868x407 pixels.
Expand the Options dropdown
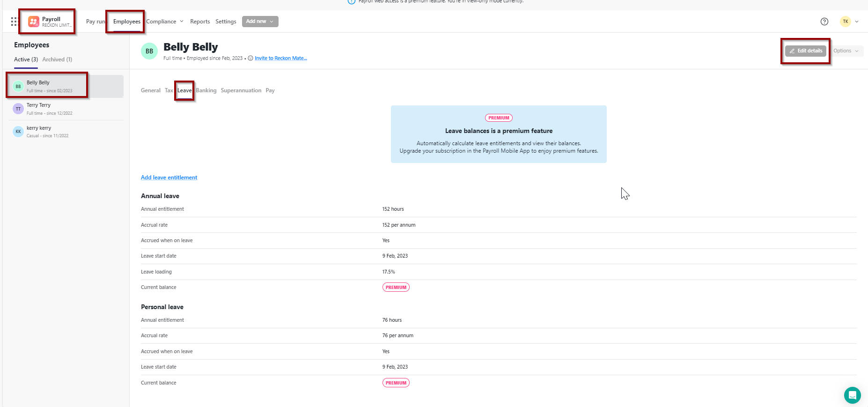pyautogui.click(x=846, y=51)
